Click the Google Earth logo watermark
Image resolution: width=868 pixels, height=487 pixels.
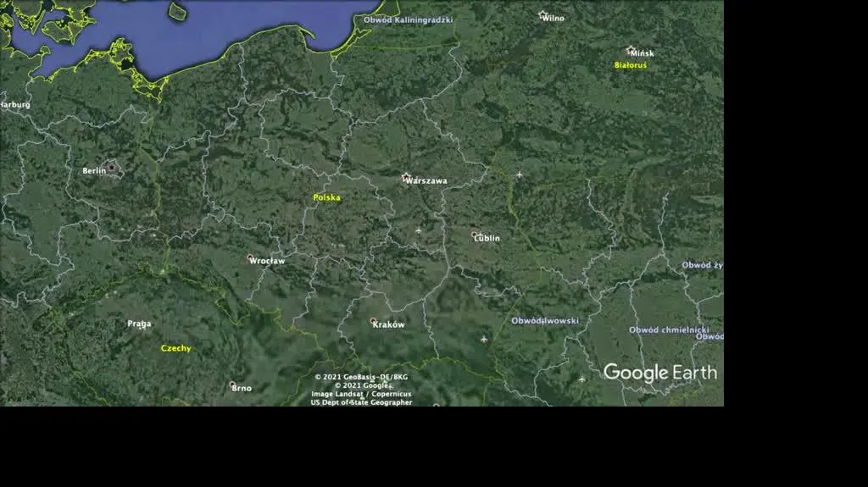659,373
